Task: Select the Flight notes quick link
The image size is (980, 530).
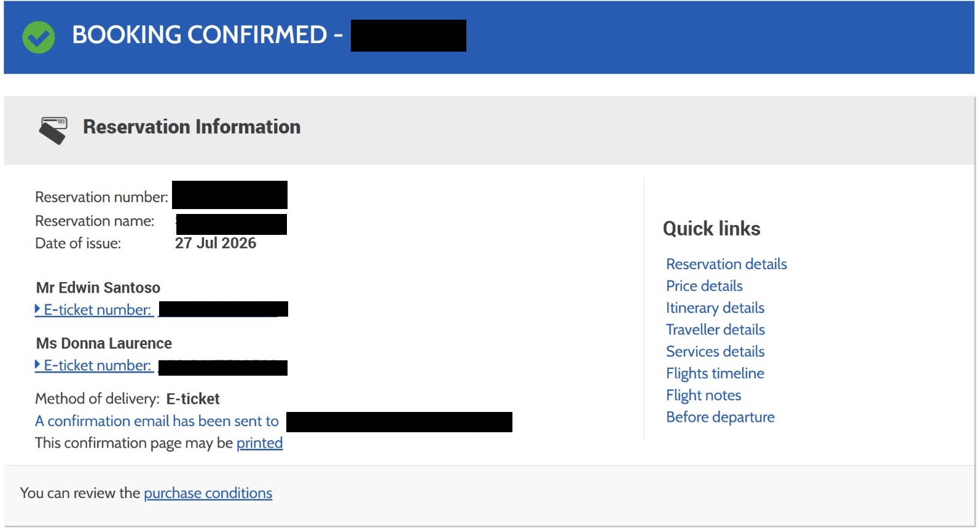Action: [x=704, y=395]
